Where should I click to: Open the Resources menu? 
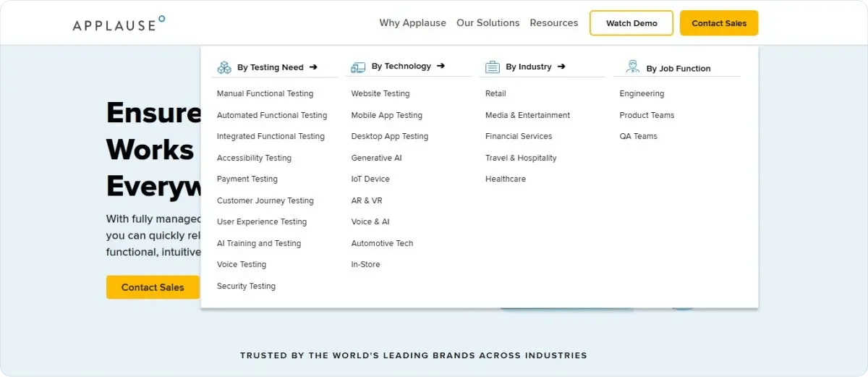[553, 23]
